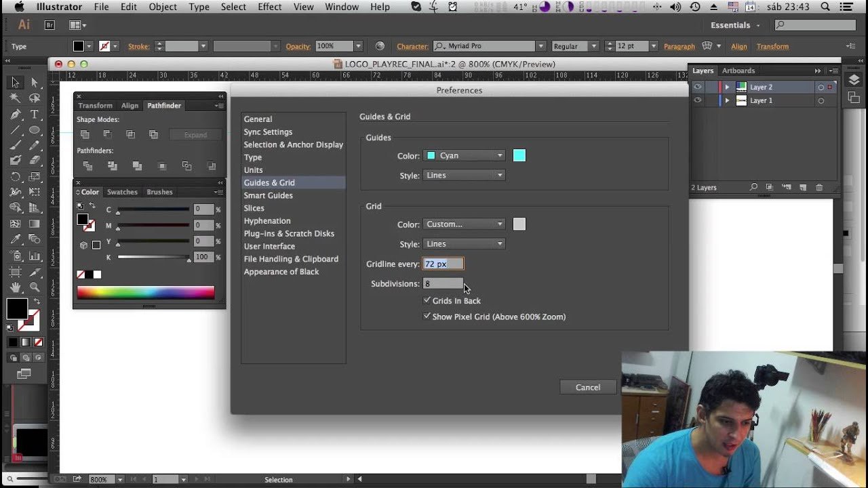The image size is (868, 488).
Task: Click the Cancel button in Preferences
Action: pos(587,387)
